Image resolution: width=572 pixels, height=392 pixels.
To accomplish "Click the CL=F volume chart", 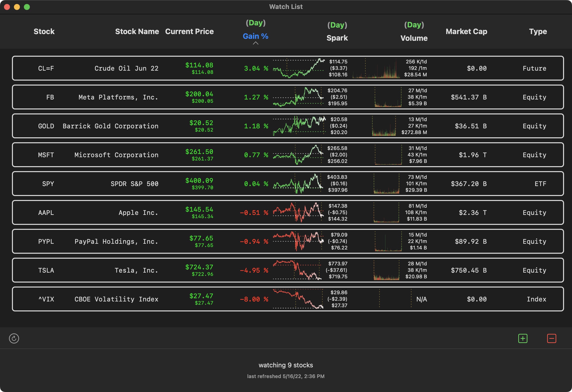I will tap(377, 68).
